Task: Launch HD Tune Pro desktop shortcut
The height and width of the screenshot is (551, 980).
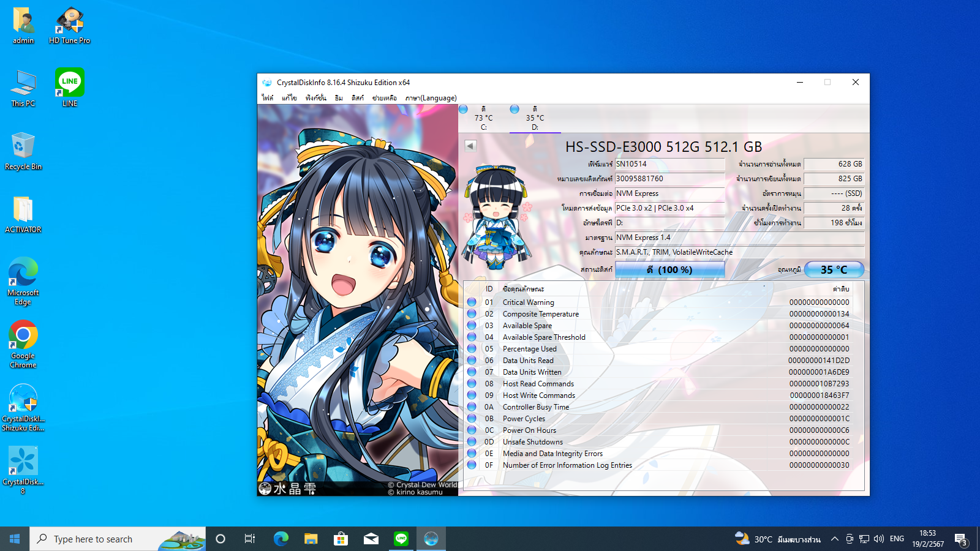Action: click(70, 26)
